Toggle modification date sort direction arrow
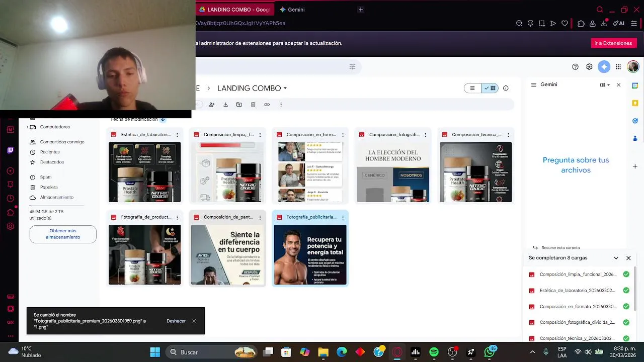Screen dimensions: 644x362 point(163,119)
